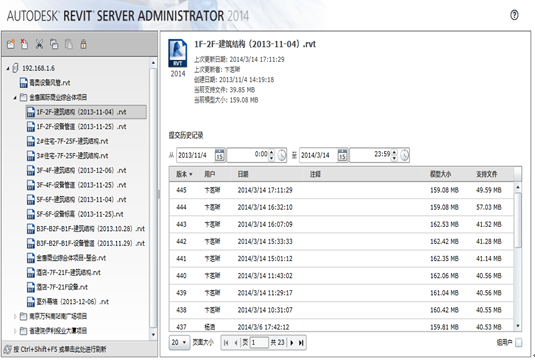Select version 445 row in history table
The height and width of the screenshot is (361, 535).
341,190
